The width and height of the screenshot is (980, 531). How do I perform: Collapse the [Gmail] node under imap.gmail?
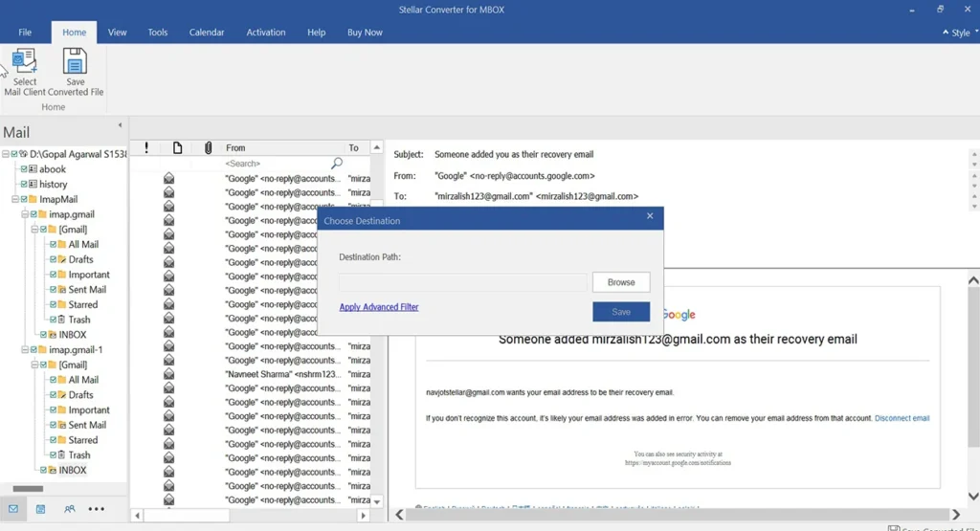[35, 229]
